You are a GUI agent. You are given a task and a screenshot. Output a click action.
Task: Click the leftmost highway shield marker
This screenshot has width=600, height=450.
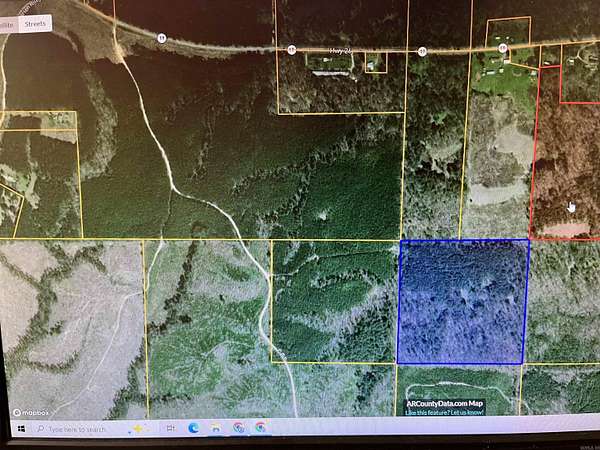pos(162,38)
